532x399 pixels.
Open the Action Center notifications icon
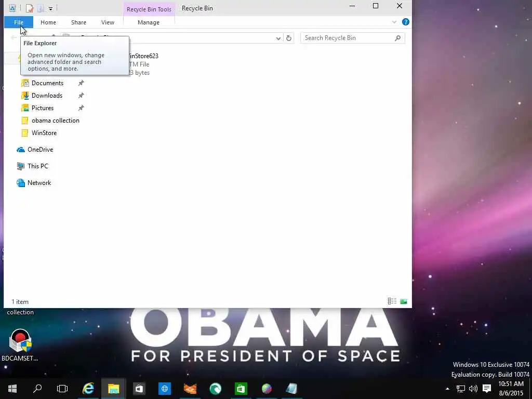[x=487, y=389]
